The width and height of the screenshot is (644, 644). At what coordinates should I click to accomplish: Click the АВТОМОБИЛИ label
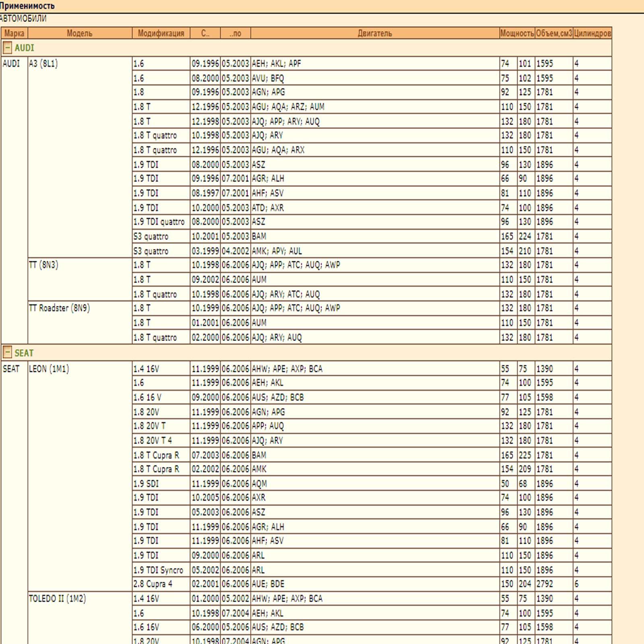pyautogui.click(x=23, y=19)
